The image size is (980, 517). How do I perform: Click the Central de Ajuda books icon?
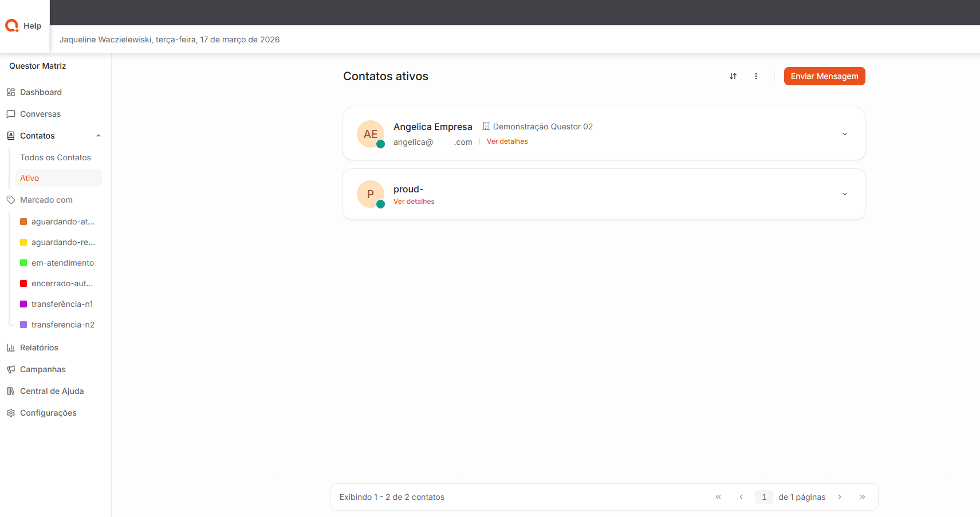(x=11, y=391)
